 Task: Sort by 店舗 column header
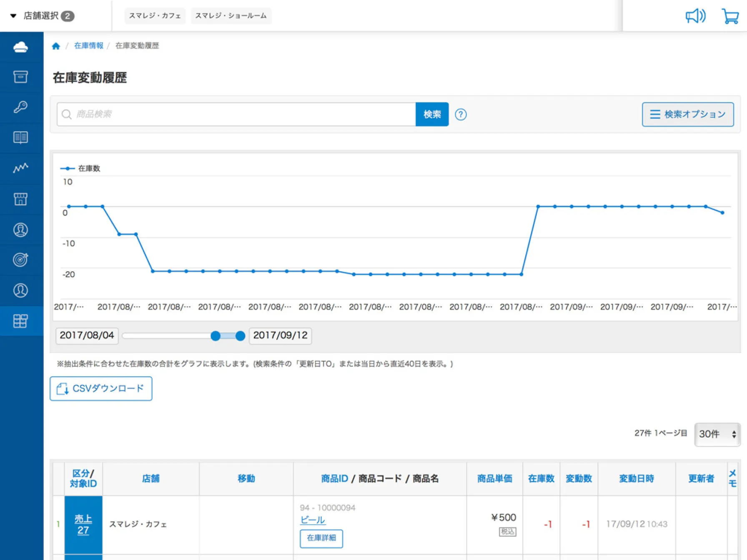pos(150,478)
